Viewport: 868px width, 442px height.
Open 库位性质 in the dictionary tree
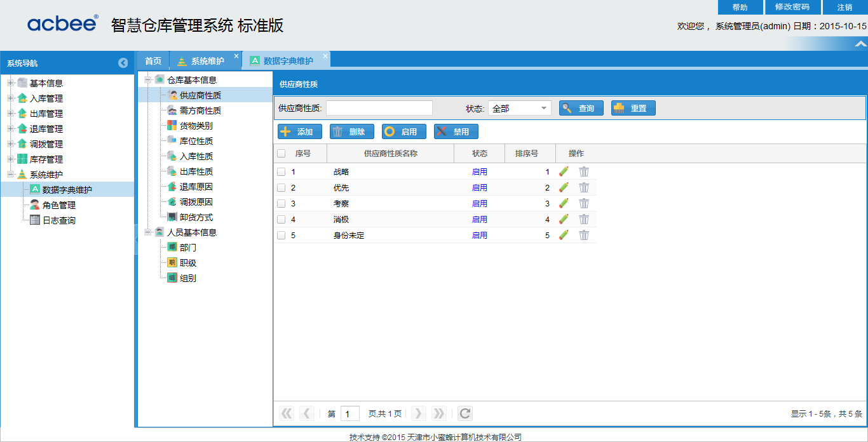(x=196, y=141)
